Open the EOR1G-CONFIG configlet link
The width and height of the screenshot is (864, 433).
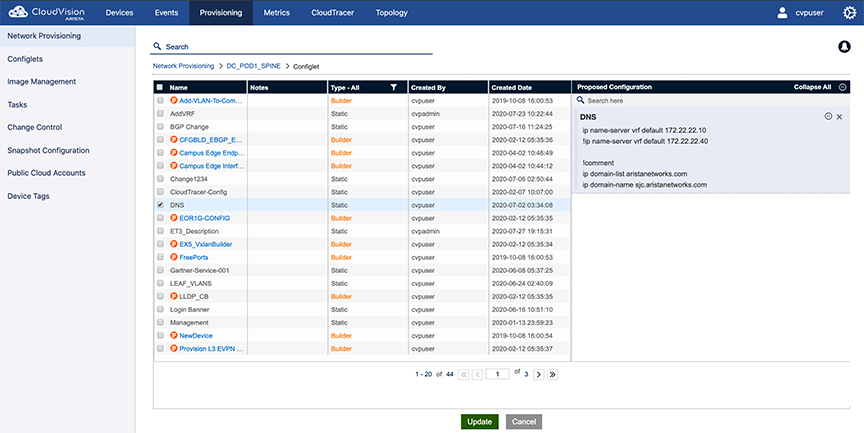pos(204,218)
